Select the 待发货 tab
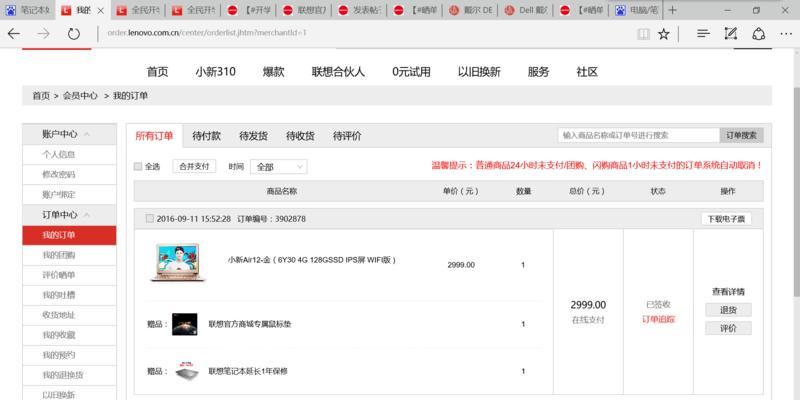Viewport: 800px width, 400px height. (253, 136)
